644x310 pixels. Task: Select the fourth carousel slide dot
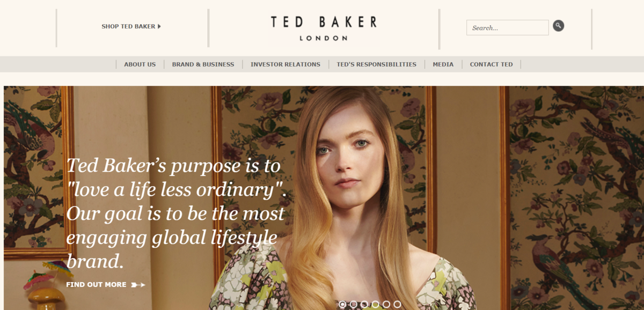click(x=376, y=304)
